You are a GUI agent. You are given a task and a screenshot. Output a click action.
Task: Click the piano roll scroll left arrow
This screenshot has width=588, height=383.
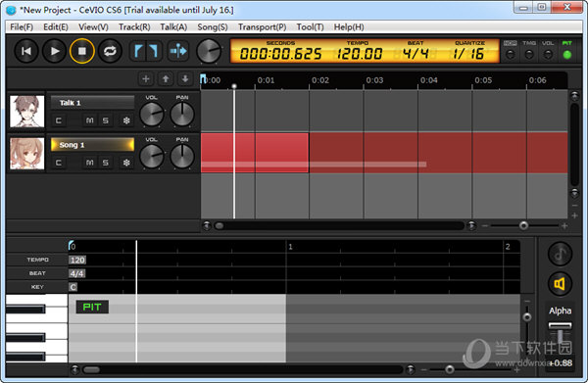tap(74, 370)
